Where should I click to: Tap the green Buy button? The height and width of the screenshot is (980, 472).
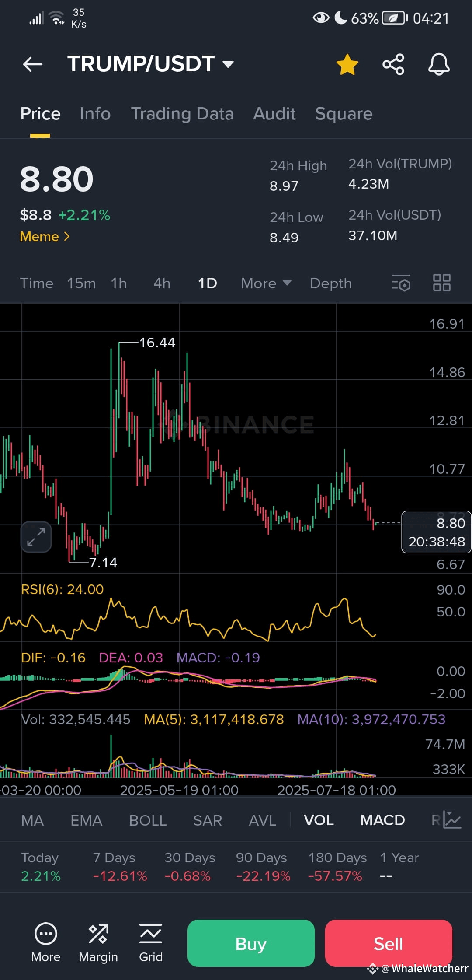pyautogui.click(x=251, y=943)
